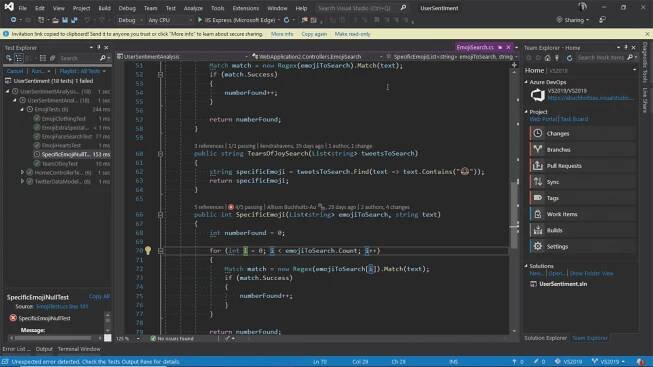
Task: Open the Extensions menu
Action: pyautogui.click(x=246, y=8)
